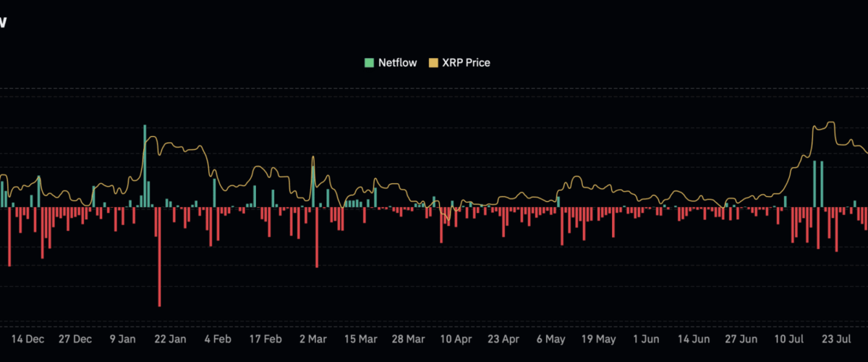Click the 27 Jun axis label
The image size is (868, 362).
741,339
